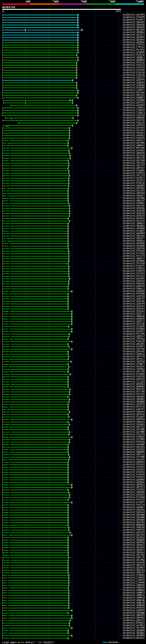Open hit UniRef100_A4SA23
Viewport: 146px width, 644px height.
tap(133, 133)
